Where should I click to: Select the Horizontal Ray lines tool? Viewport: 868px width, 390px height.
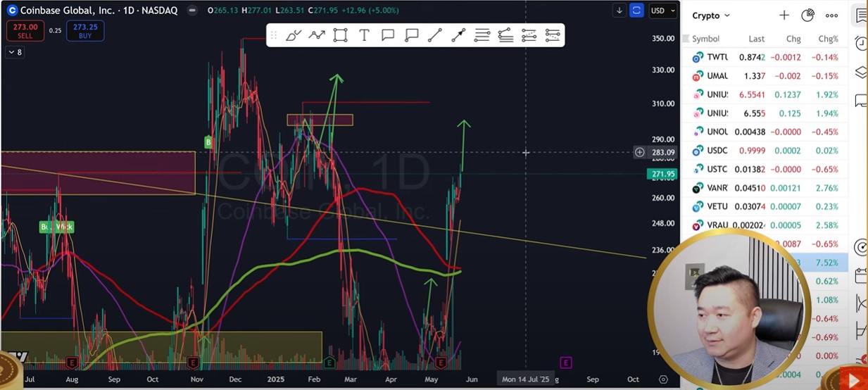(x=482, y=35)
